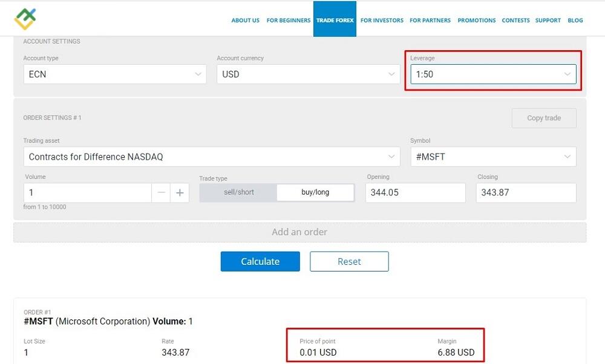Select the sell/short trade type
Viewport: 605px width, 364px height.
click(238, 192)
